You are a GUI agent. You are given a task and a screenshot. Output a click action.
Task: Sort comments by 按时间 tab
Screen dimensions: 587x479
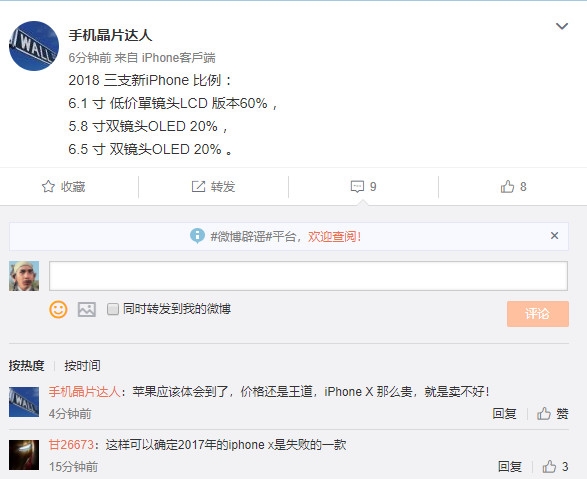click(x=82, y=365)
